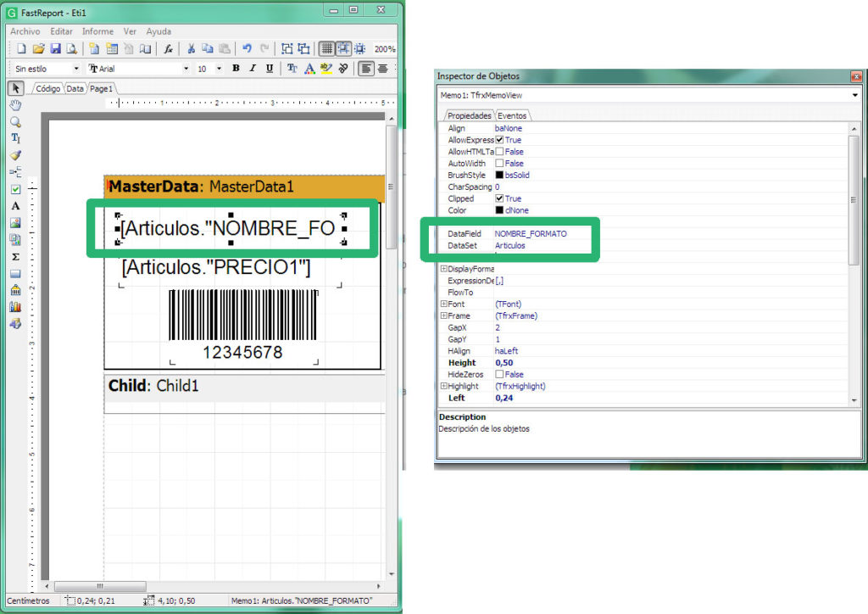Expand the Highlight property

tap(443, 386)
